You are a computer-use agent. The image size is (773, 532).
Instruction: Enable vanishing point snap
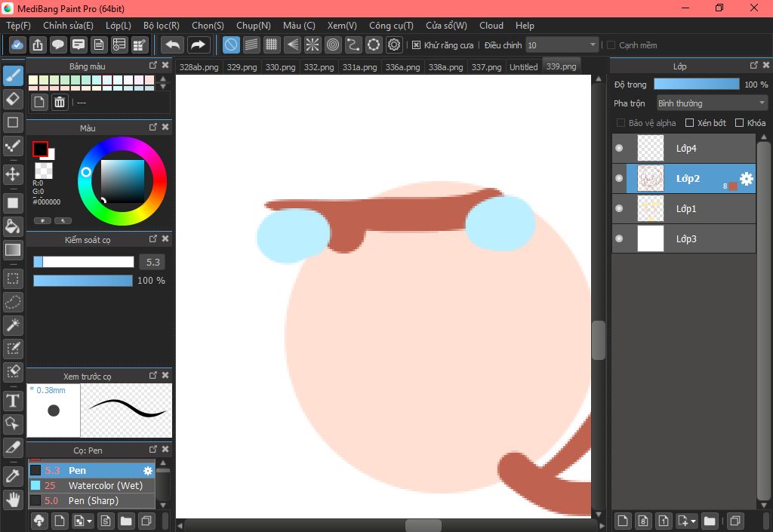292,45
